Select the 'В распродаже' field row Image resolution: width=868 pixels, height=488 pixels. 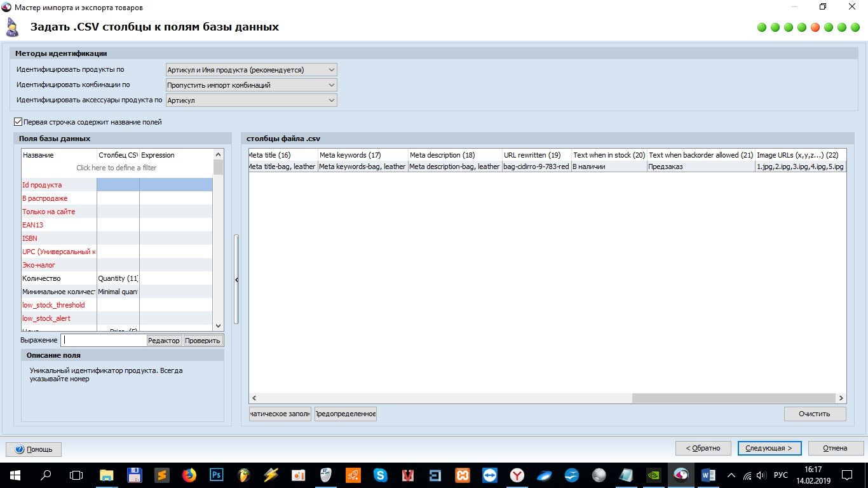[x=117, y=198]
